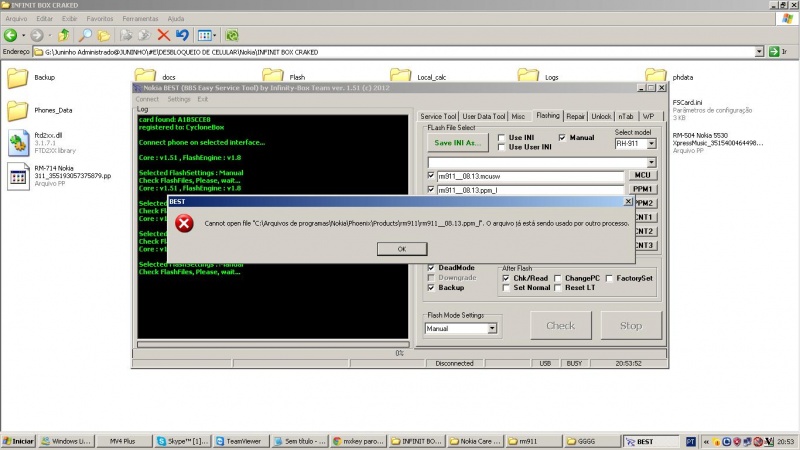
Task: Switch to the User Data Tool tab
Action: pos(484,116)
